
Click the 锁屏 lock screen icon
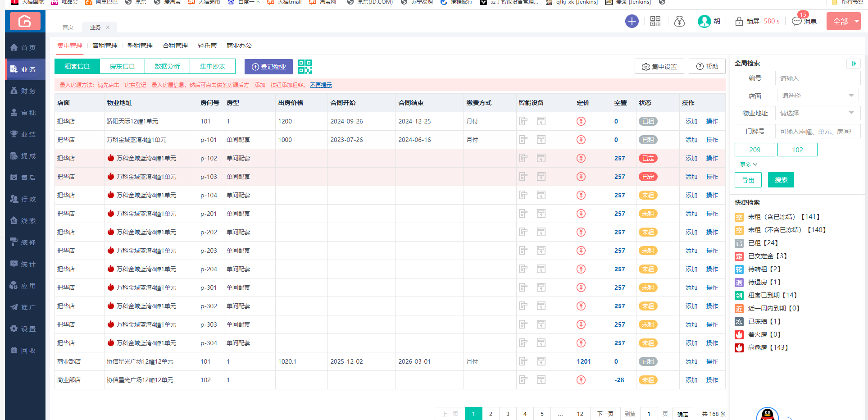click(x=739, y=21)
